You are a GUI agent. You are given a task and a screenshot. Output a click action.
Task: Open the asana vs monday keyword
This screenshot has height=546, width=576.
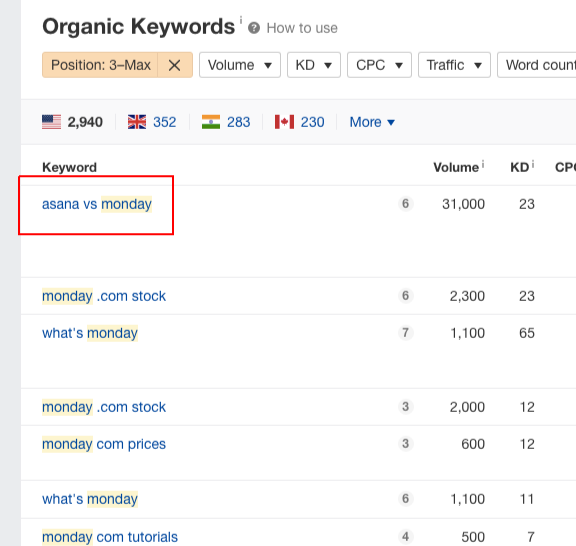click(x=97, y=204)
